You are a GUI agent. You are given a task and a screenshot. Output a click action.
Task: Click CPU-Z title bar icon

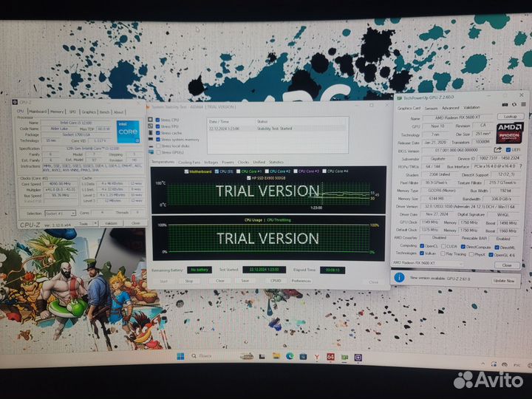coord(15,102)
